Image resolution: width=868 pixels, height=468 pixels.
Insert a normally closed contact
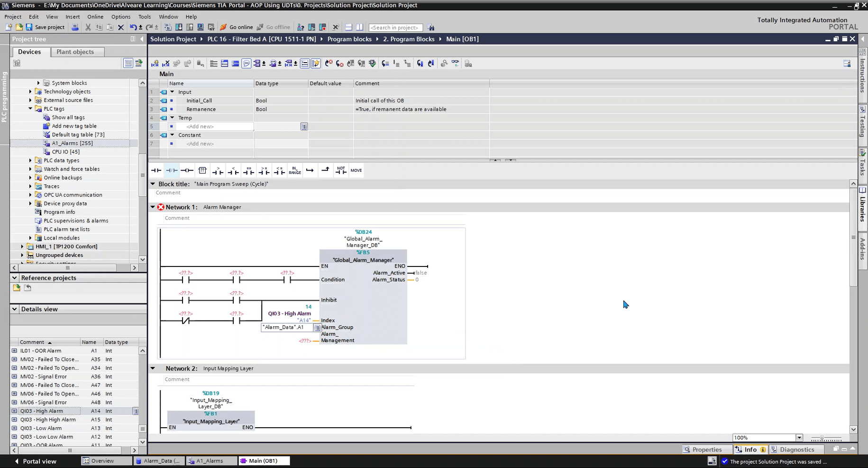click(x=172, y=170)
